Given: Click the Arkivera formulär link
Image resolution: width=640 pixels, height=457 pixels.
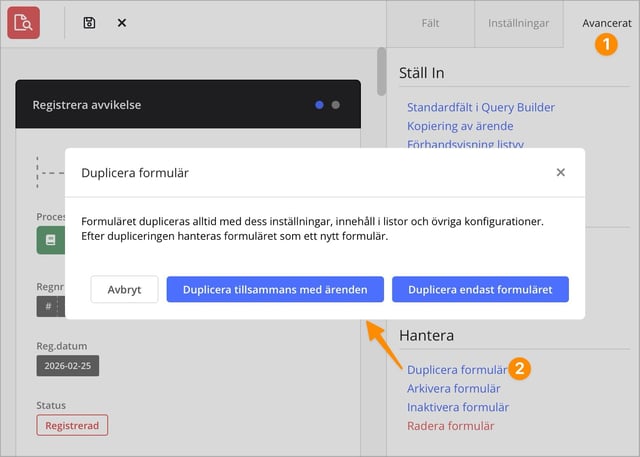Looking at the screenshot, I should coord(453,388).
